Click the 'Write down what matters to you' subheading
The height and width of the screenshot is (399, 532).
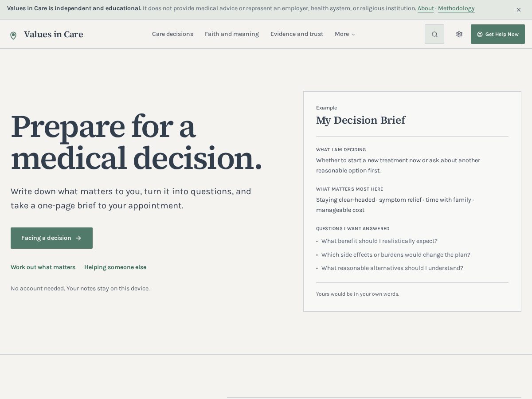(x=131, y=199)
